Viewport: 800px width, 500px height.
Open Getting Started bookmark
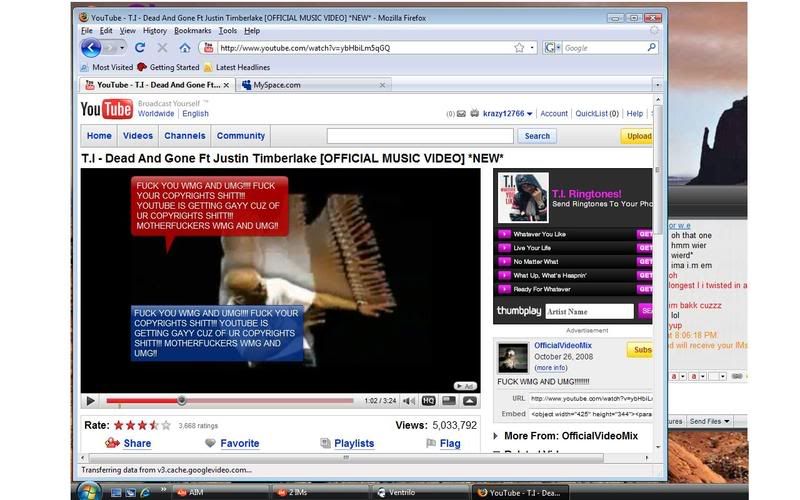[168, 67]
